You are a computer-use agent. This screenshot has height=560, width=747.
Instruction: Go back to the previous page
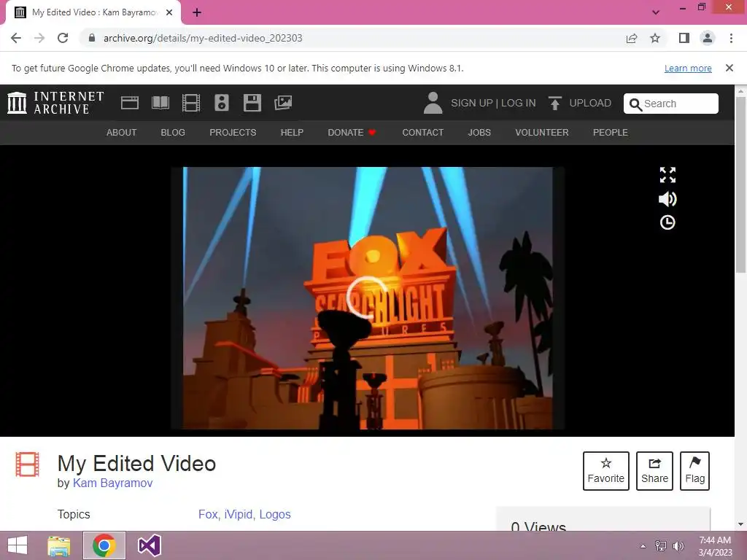(x=16, y=38)
